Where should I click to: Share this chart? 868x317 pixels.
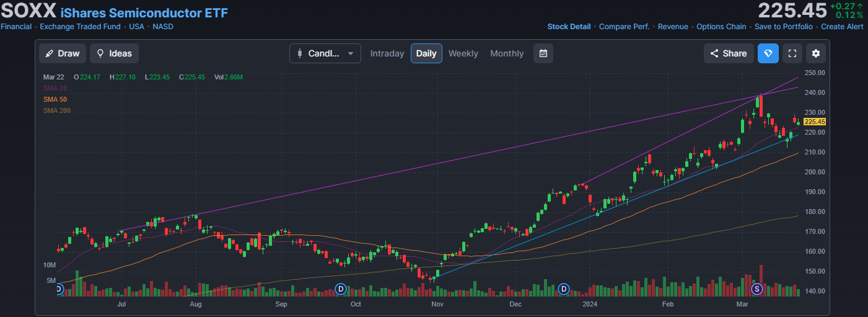pos(729,53)
